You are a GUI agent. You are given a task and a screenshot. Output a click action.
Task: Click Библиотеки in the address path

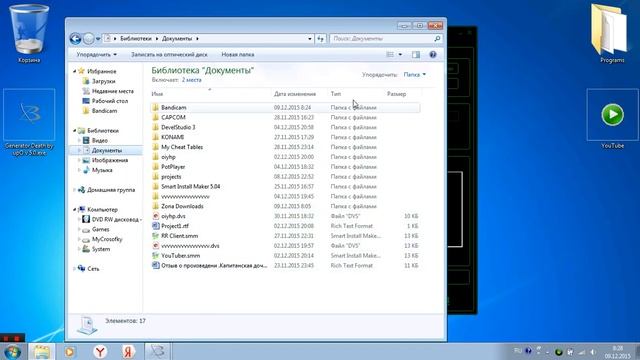pyautogui.click(x=136, y=39)
